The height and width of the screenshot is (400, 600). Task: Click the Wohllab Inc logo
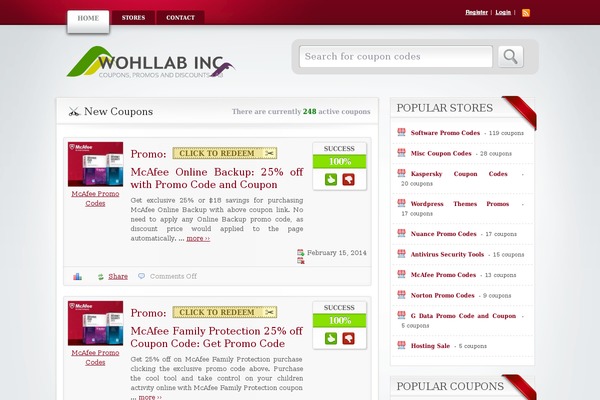[151, 62]
